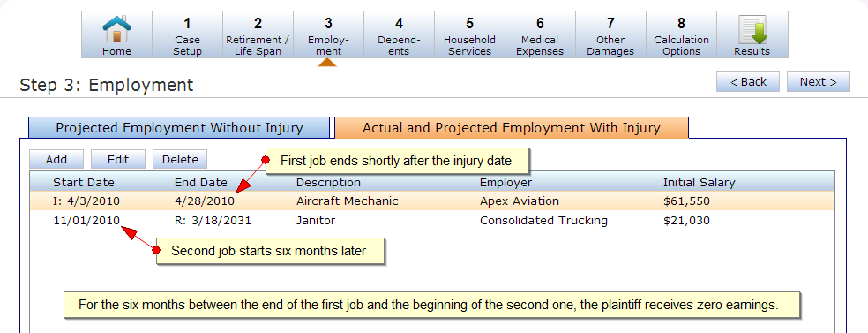Go to step 8 Calculation Options
The image size is (868, 333).
point(682,34)
